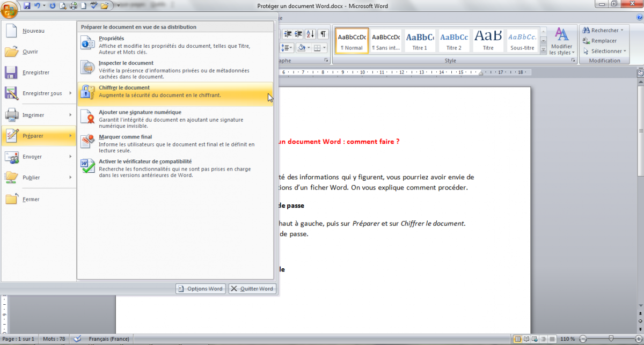644x345 pixels.
Task: Click the 'Mots : 78' word count
Action: (54, 339)
